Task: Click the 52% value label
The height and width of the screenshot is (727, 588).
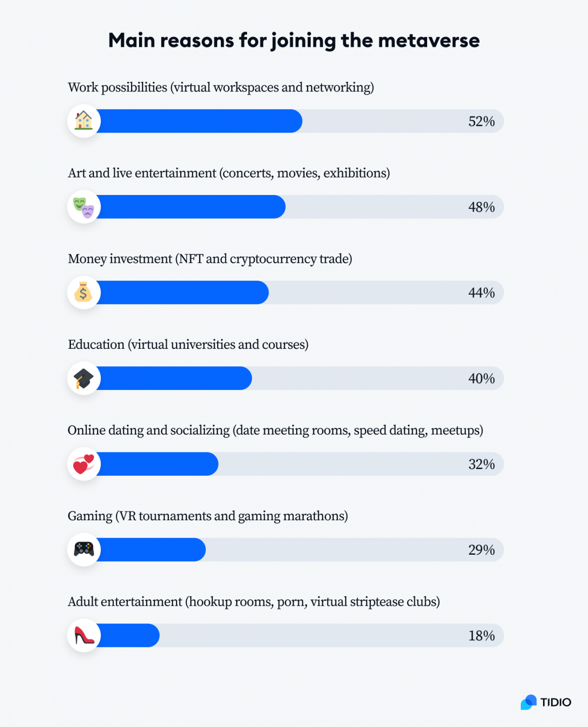Action: (481, 122)
